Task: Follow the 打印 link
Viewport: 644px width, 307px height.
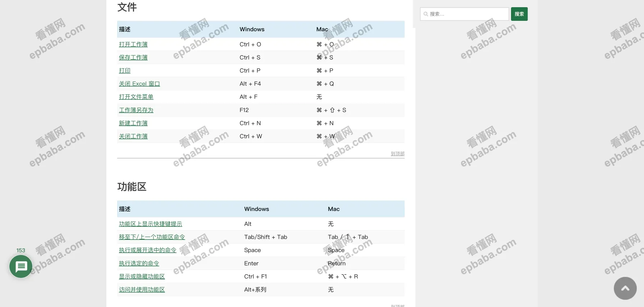Action: tap(124, 71)
